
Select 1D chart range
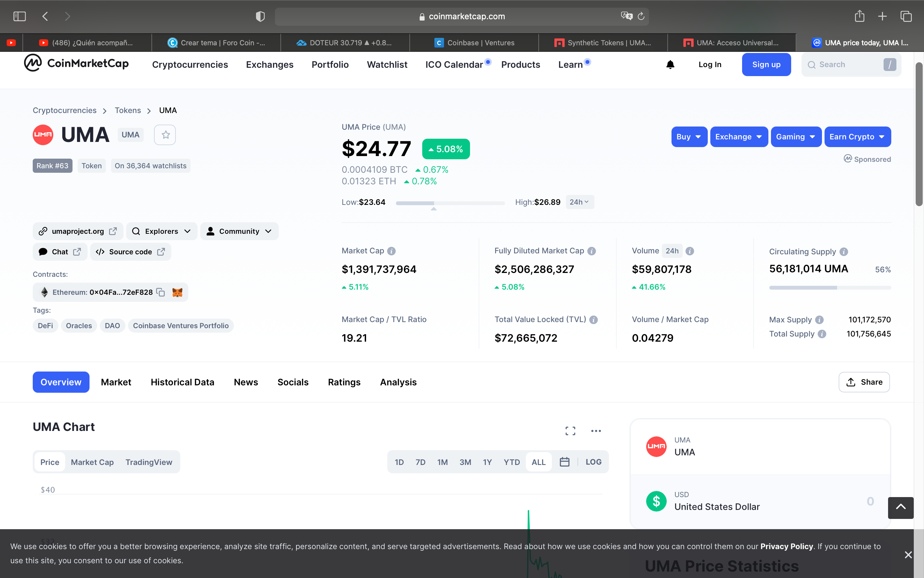(399, 462)
